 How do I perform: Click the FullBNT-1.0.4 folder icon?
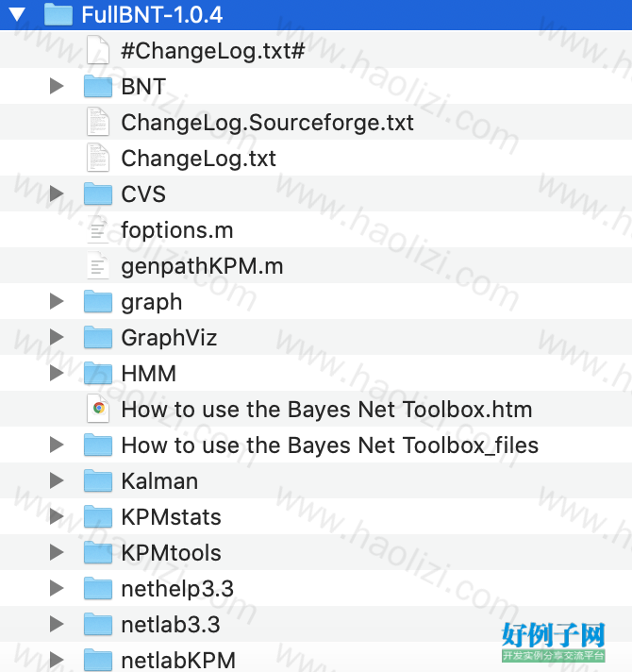pos(58,14)
